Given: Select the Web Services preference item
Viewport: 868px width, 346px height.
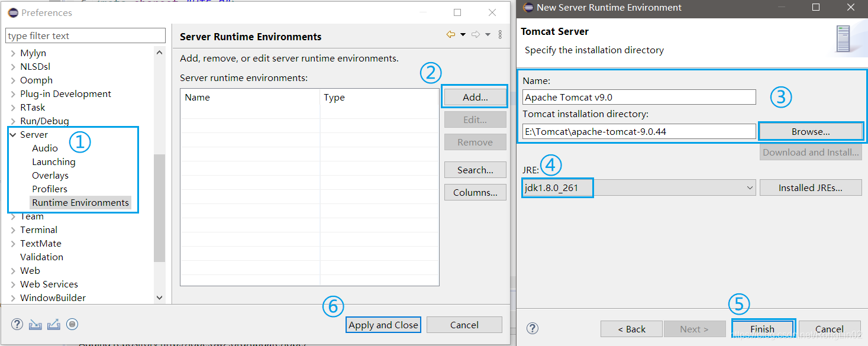Looking at the screenshot, I should tap(49, 284).
